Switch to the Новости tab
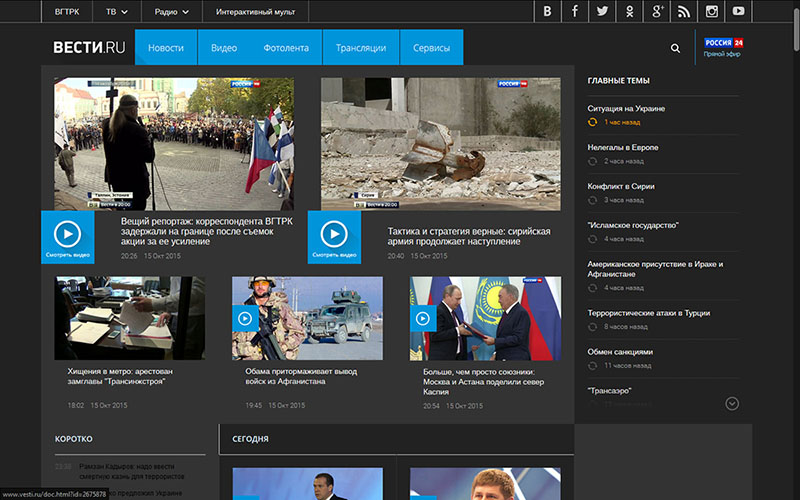This screenshot has width=800, height=500. 166,47
